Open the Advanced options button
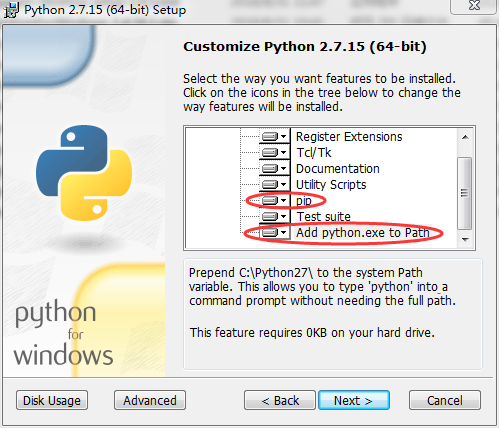499x428 pixels. 150,400
